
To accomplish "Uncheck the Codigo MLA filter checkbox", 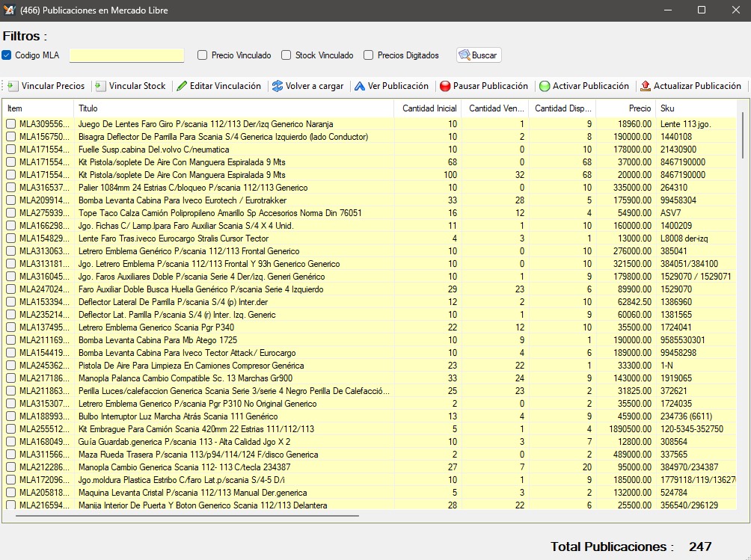I will [7, 55].
